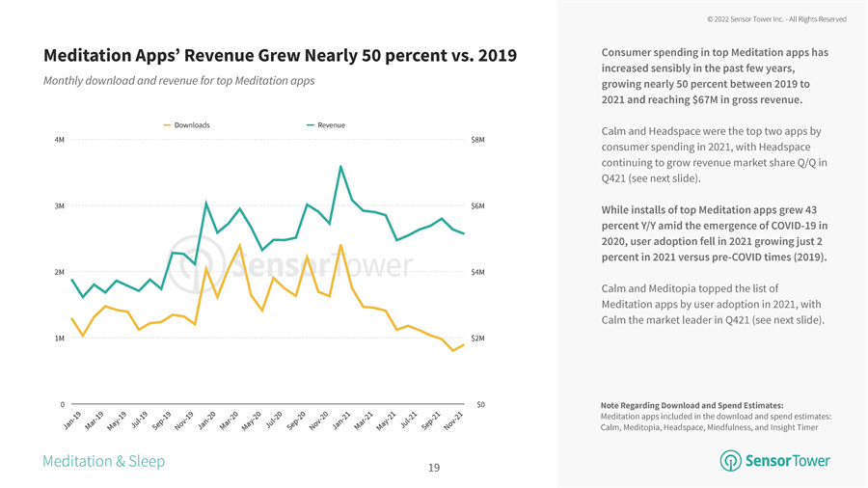Click the green Revenue legend marker
The width and height of the screenshot is (868, 488).
pos(310,125)
